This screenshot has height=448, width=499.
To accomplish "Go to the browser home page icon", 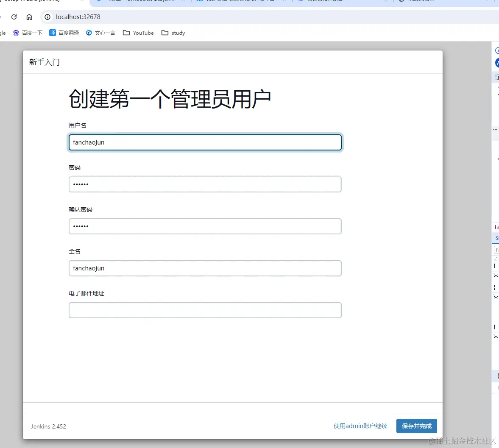I will point(29,17).
